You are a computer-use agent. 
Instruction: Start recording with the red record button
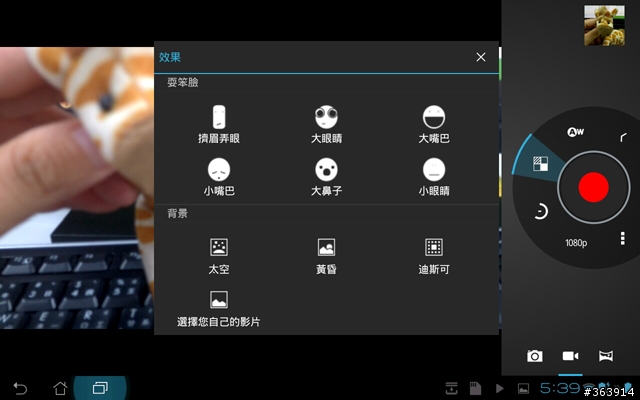[x=593, y=187]
